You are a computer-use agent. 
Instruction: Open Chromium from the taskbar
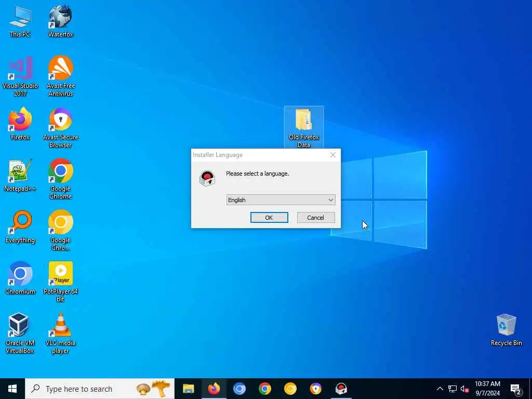pos(239,389)
